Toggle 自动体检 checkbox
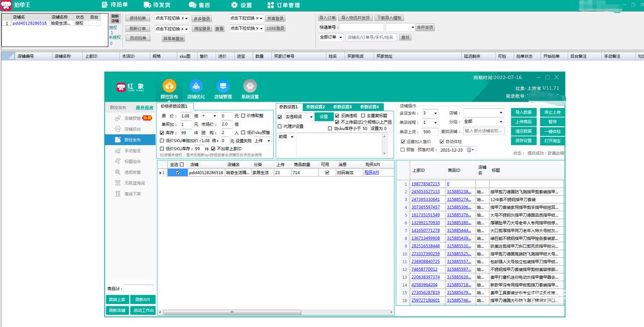Image resolution: width=644 pixels, height=327 pixels. pos(442,142)
